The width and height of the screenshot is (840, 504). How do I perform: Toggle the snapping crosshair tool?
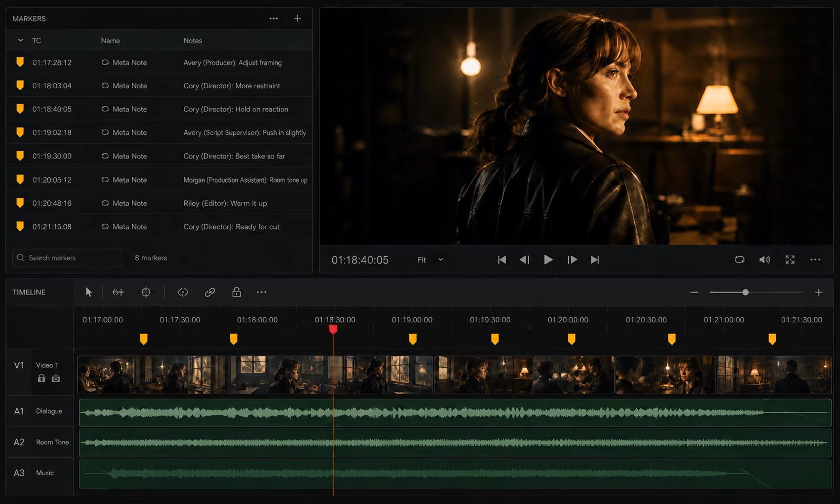tap(146, 292)
